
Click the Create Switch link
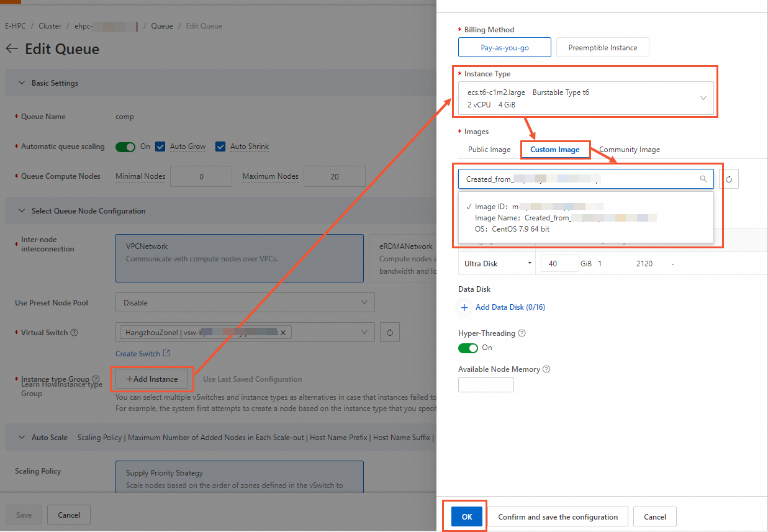(138, 353)
